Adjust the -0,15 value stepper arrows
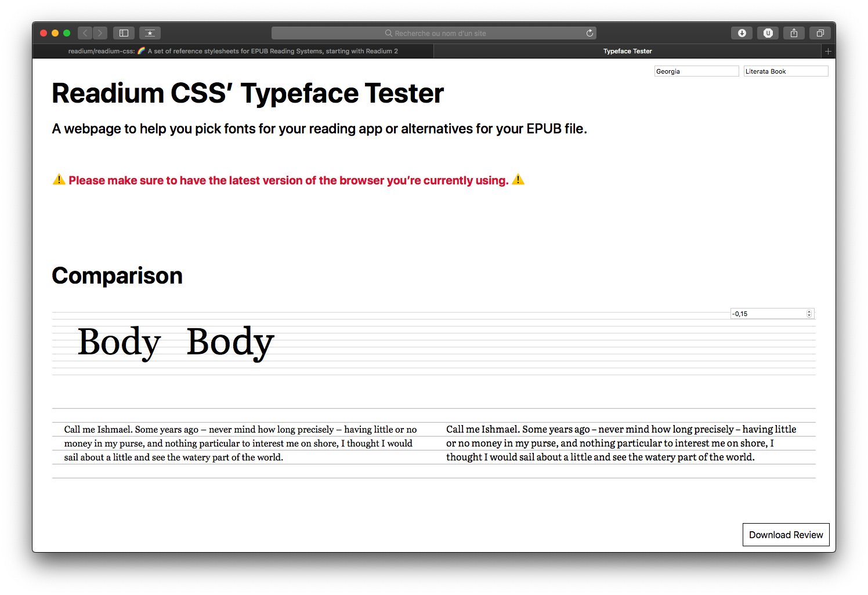Viewport: 868px width, 595px height. pos(809,314)
